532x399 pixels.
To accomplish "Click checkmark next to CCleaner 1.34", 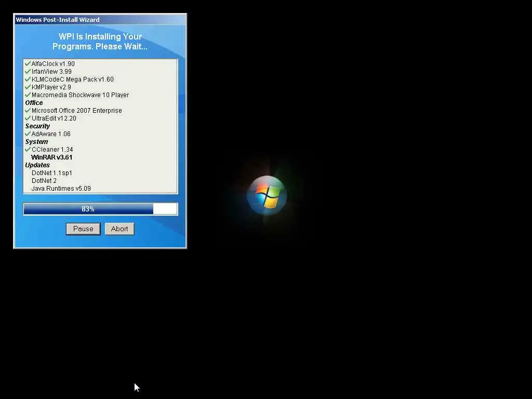I will coord(28,149).
